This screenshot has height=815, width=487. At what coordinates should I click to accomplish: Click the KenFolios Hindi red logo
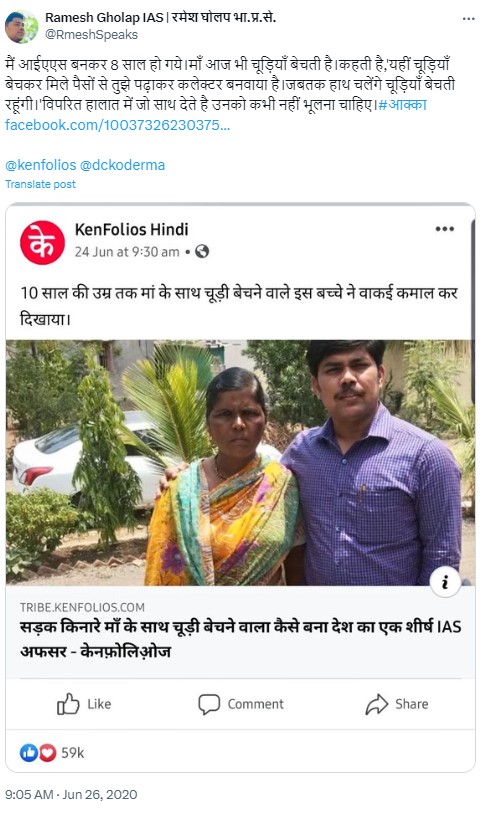(x=42, y=243)
